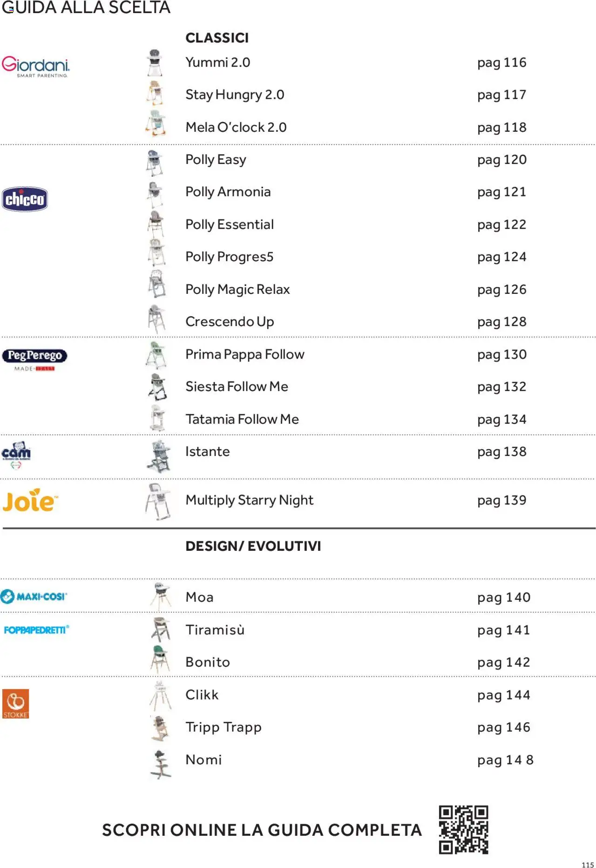Click the pag 128 Crescendo Up reference

click(501, 322)
